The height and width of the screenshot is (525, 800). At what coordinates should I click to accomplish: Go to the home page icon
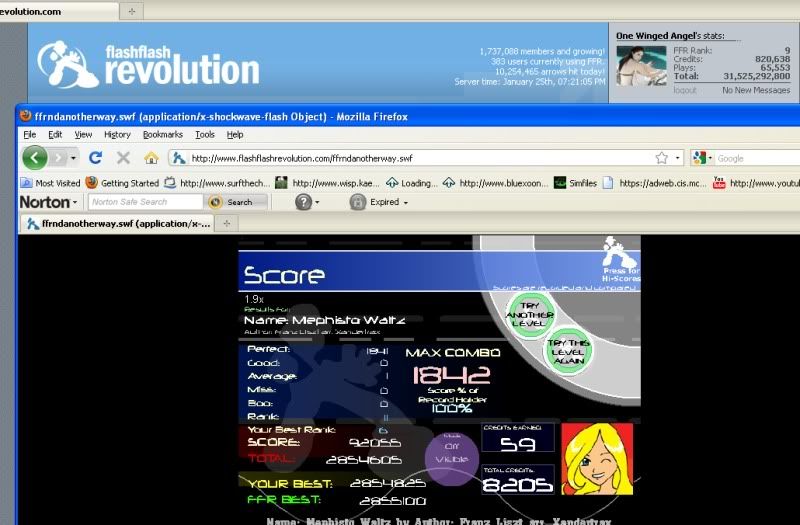pos(151,158)
